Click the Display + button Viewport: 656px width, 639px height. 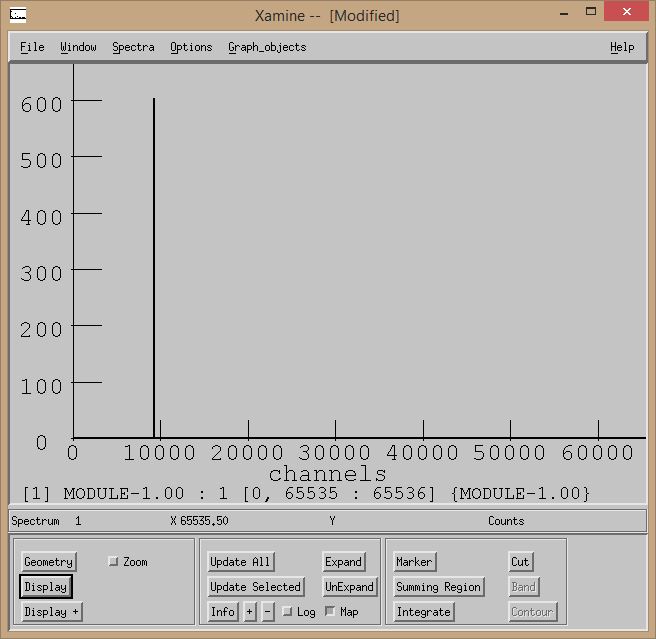(52, 611)
